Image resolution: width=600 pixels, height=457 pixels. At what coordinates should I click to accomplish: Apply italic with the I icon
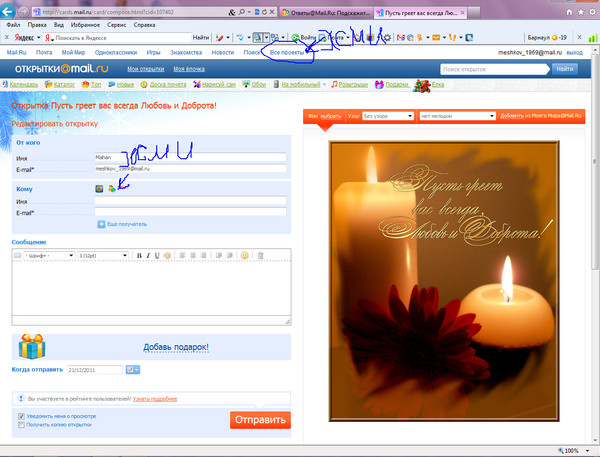148,255
